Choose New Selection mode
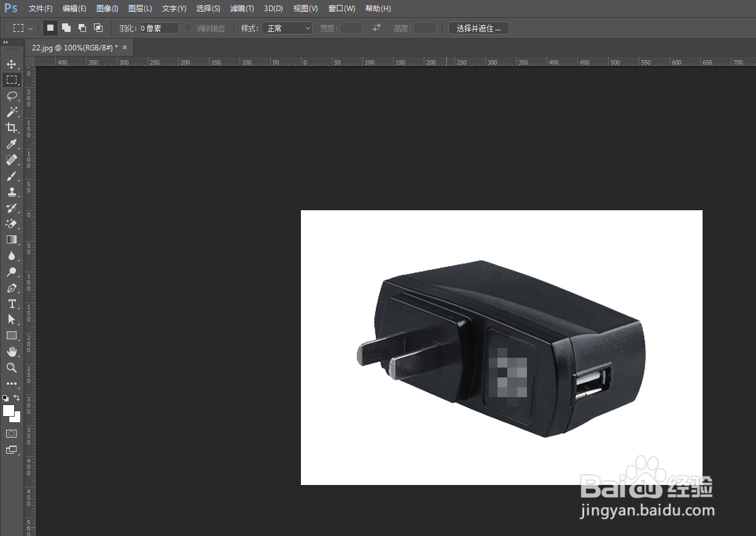756x536 pixels. tap(50, 28)
